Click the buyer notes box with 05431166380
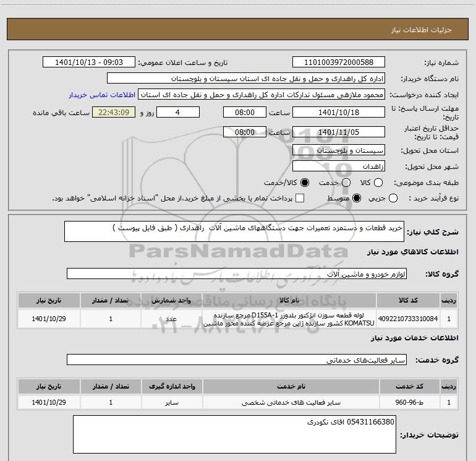 pyautogui.click(x=234, y=434)
